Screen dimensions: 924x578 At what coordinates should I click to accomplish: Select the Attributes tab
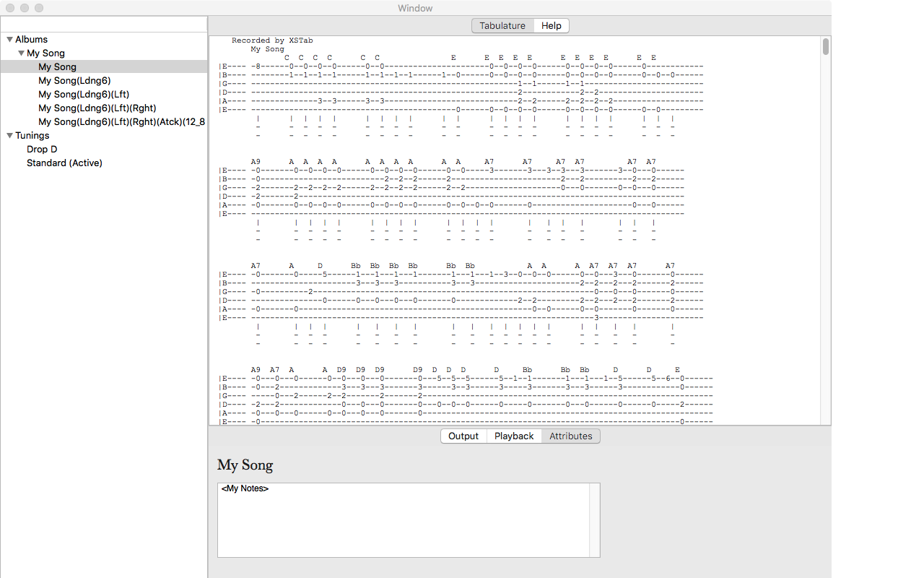coord(571,436)
